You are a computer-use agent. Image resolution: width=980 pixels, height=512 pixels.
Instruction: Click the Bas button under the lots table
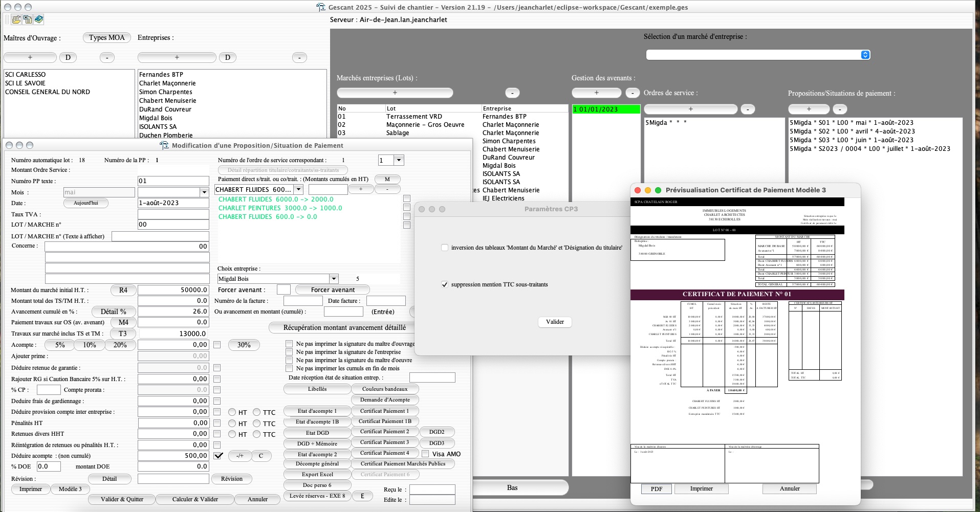point(512,488)
